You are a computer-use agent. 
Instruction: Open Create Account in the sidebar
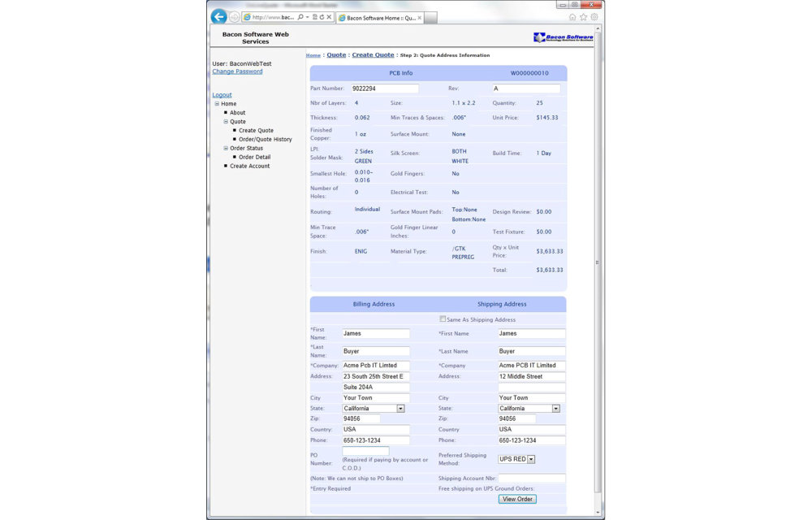249,166
